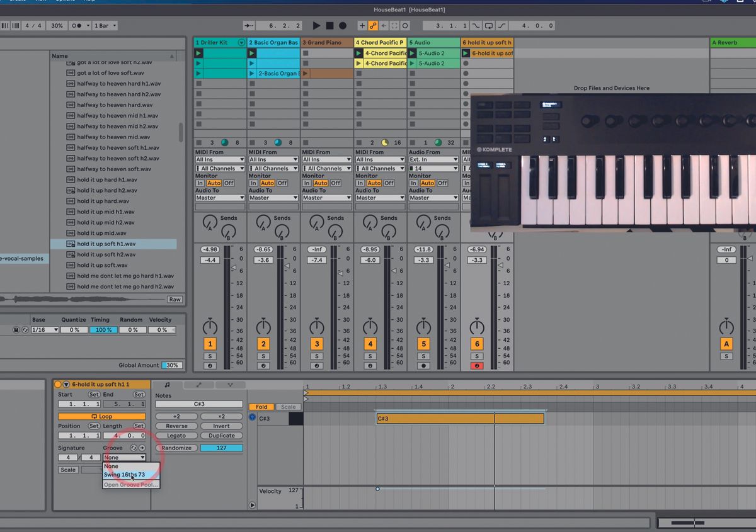Image resolution: width=756 pixels, height=532 pixels.
Task: Adjust the Global Amount 30% groove slider
Action: tap(172, 365)
